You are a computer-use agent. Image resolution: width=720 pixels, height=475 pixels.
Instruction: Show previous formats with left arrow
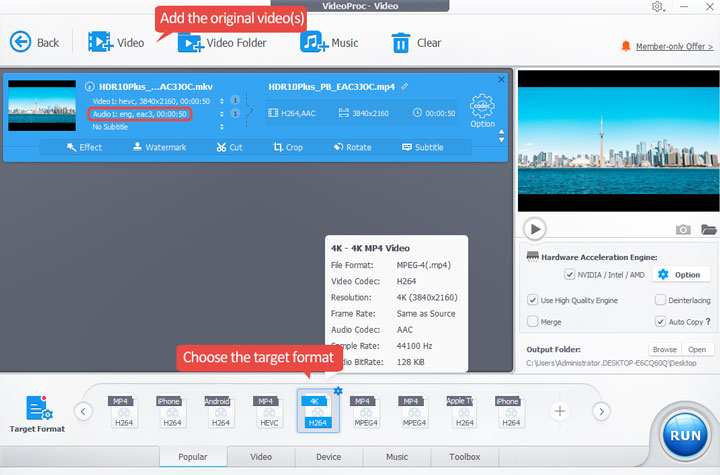pyautogui.click(x=83, y=411)
